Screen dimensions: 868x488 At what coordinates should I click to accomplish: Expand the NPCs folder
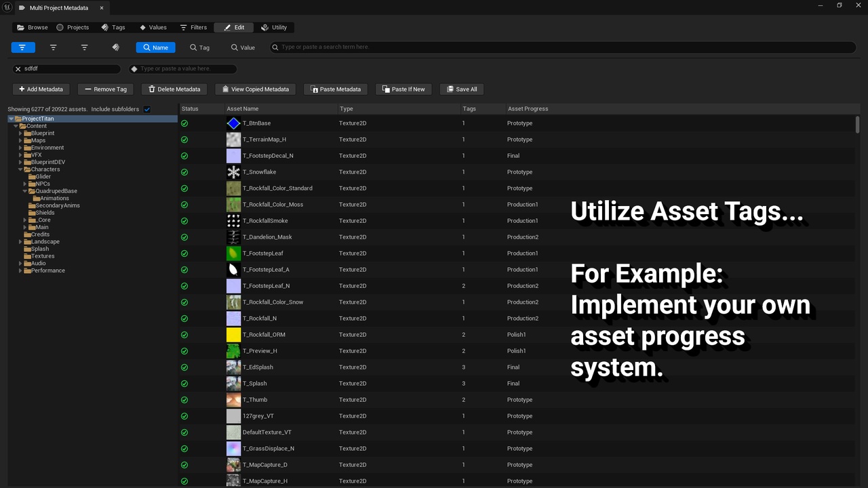[x=25, y=184]
